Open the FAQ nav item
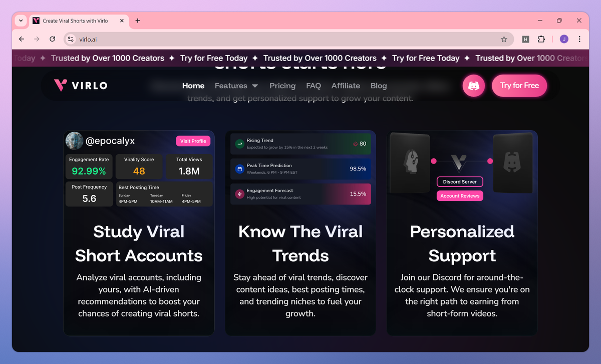 (x=314, y=86)
